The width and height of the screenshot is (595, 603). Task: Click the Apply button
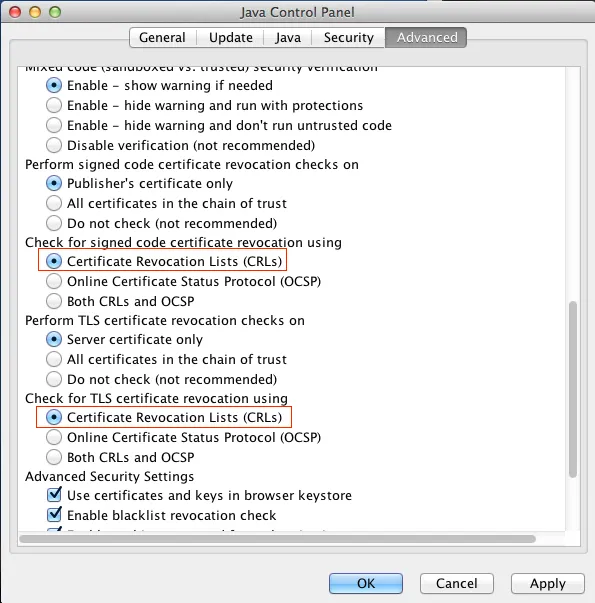click(548, 583)
